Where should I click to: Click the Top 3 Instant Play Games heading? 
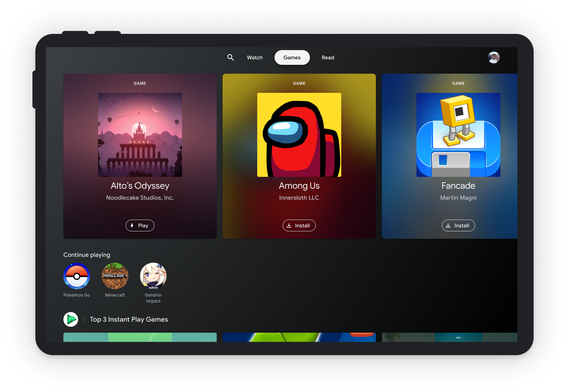[x=129, y=319]
